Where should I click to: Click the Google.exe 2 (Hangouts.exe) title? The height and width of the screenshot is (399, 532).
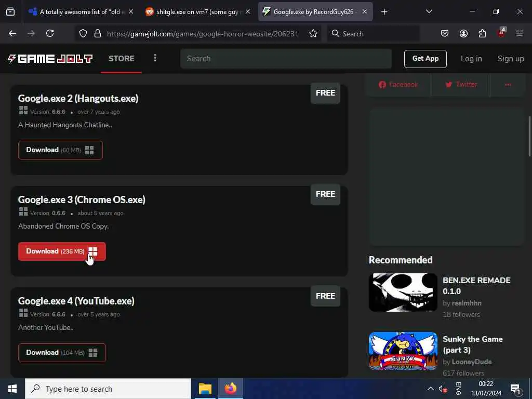[78, 98]
